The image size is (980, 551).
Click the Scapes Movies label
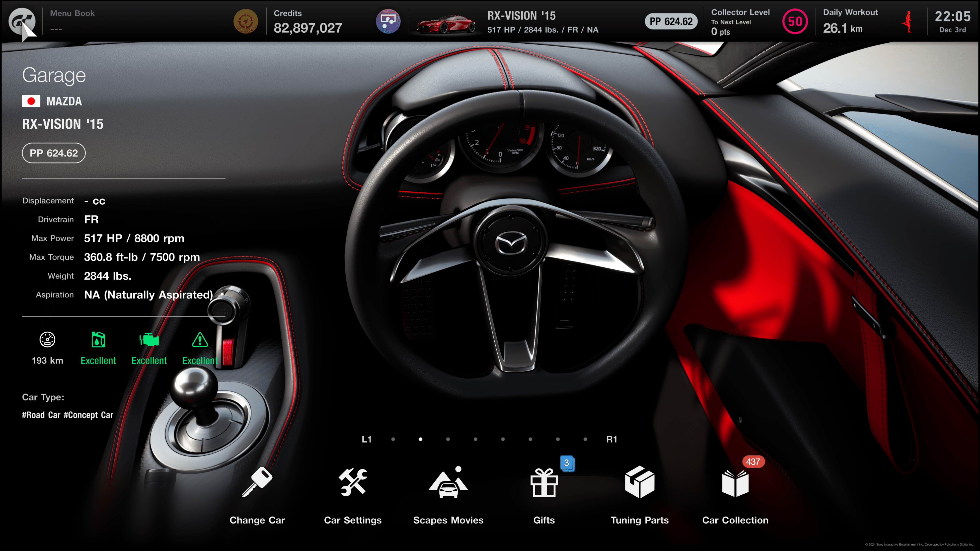pos(448,520)
